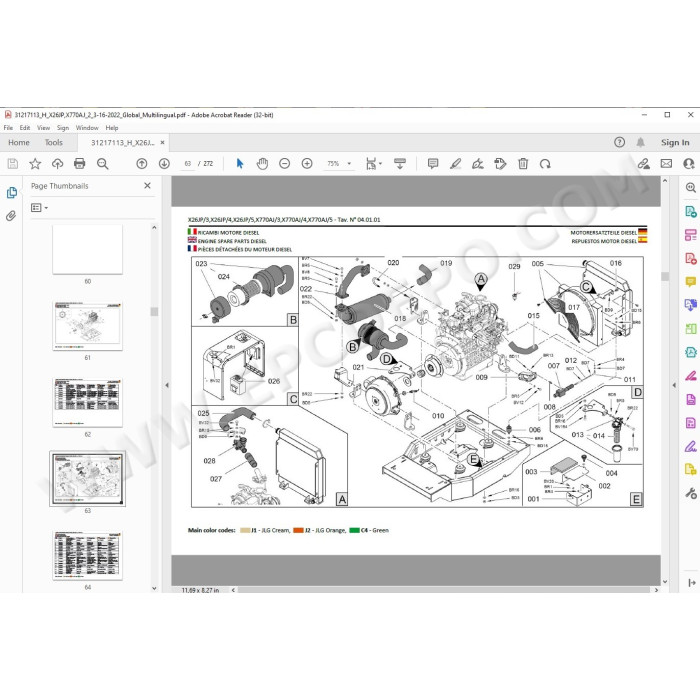
Task: Open search tool in right pane
Action: pos(691,188)
